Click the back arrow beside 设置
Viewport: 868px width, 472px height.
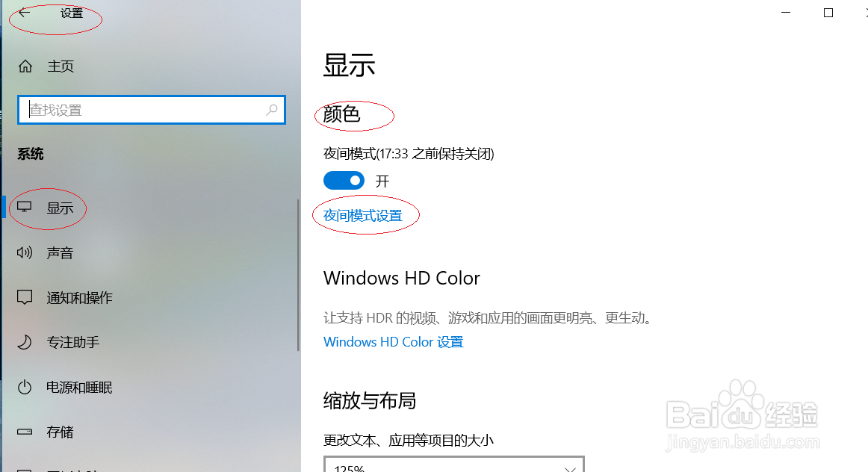coord(25,13)
